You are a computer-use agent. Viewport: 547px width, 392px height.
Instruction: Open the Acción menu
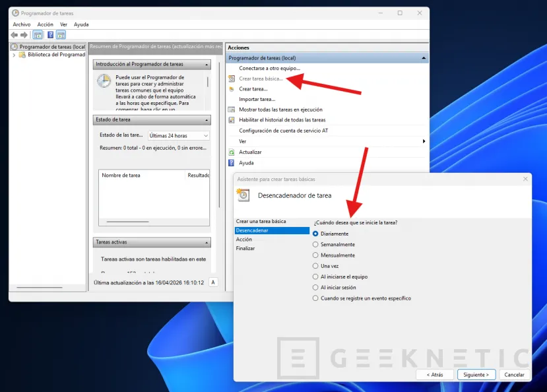[x=46, y=24]
